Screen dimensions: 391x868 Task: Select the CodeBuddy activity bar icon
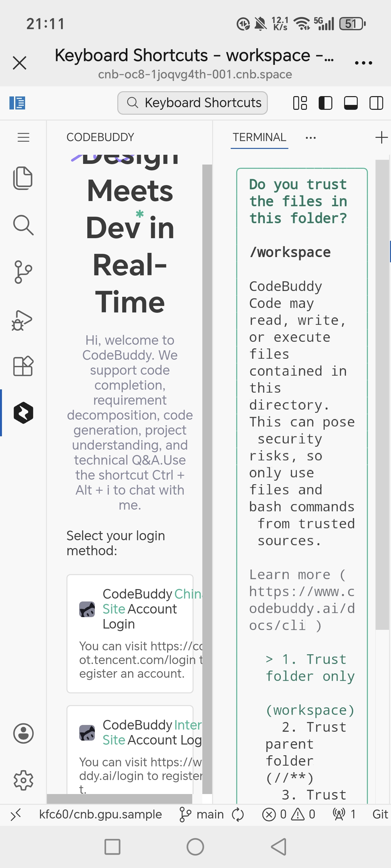point(23,413)
